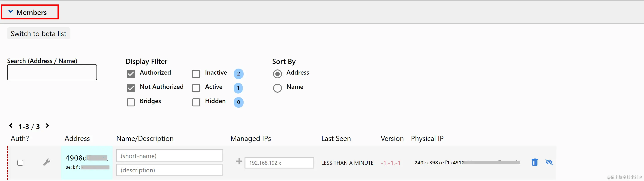Enable the Inactive filter checkbox
644x181 pixels.
(196, 74)
